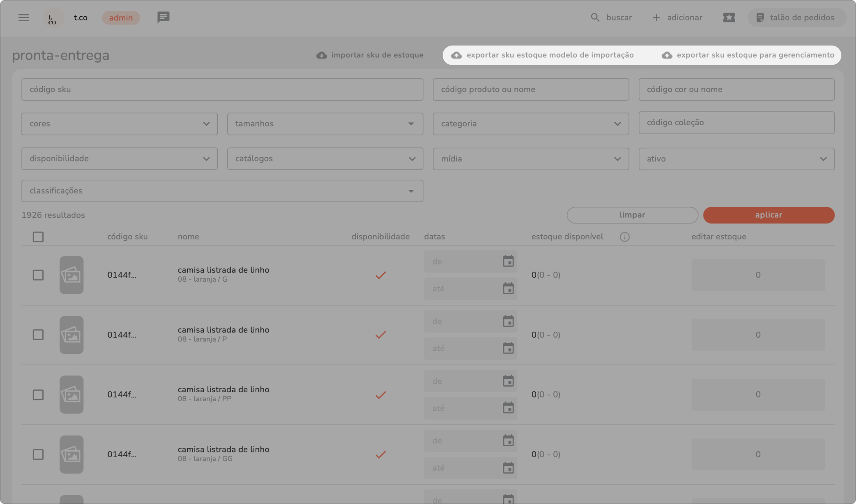Check the box for laranja / G row
This screenshot has width=856, height=504.
(38, 275)
